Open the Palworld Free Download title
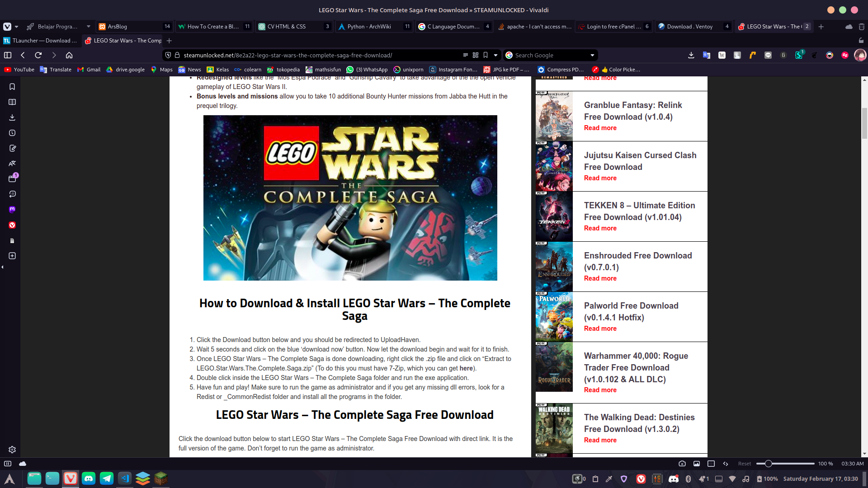Image resolution: width=868 pixels, height=488 pixels. click(x=631, y=311)
